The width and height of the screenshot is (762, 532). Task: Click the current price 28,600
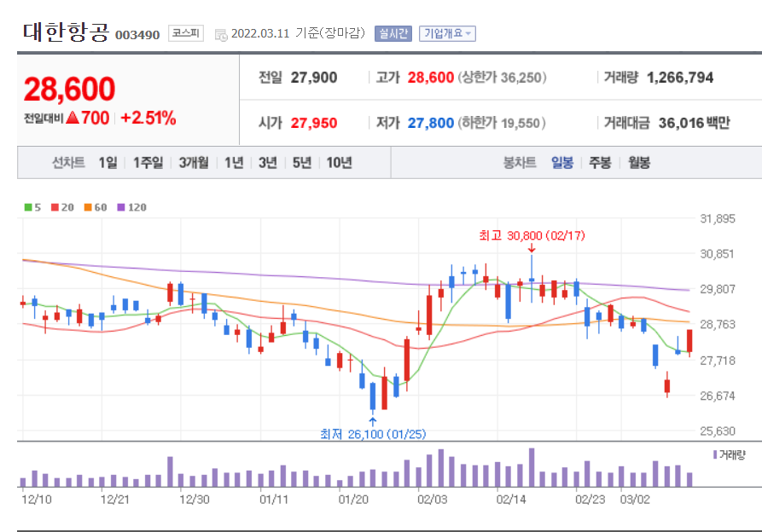tap(69, 90)
